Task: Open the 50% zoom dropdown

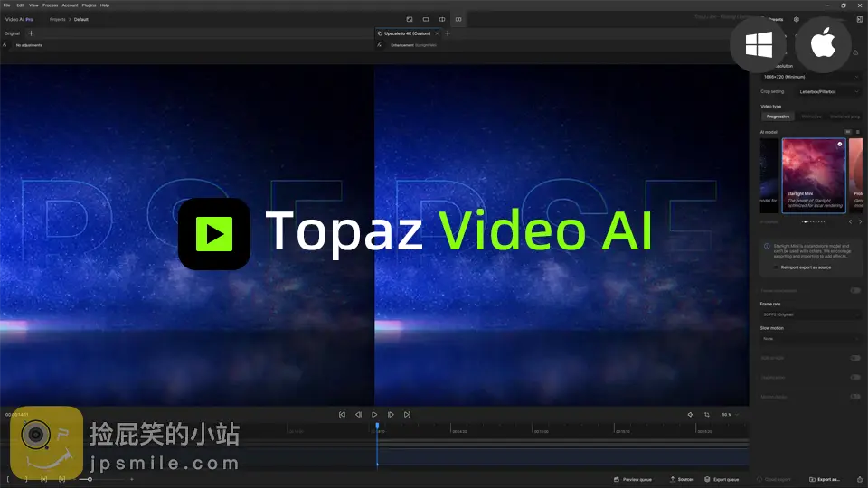Action: (x=731, y=415)
